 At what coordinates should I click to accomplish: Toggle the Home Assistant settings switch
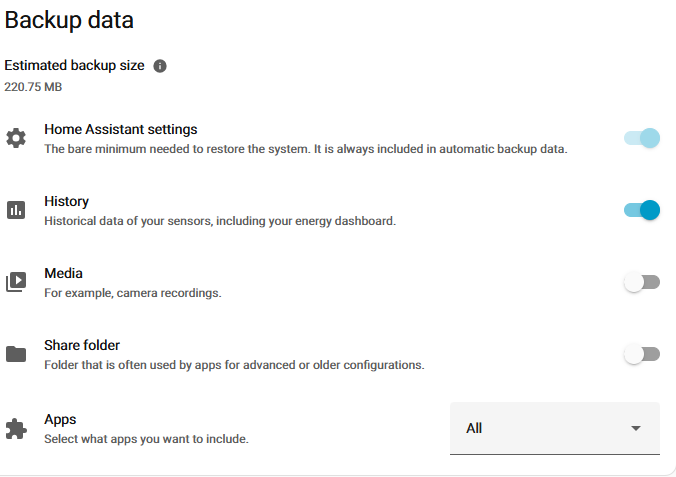(642, 138)
